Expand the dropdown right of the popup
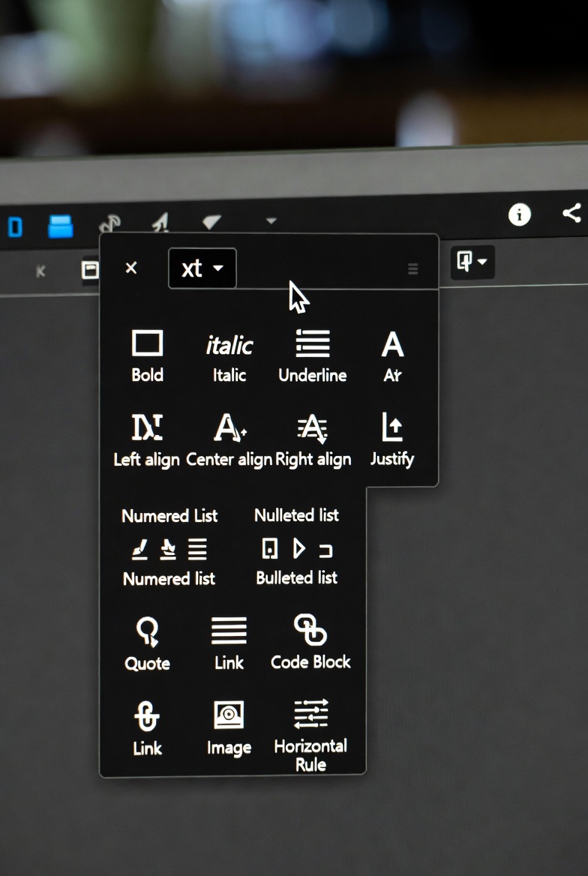 pos(472,262)
